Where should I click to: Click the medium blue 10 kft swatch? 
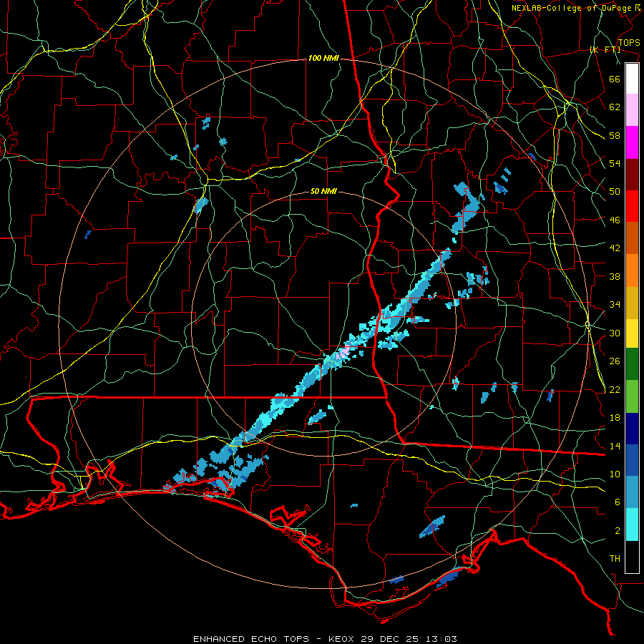tap(632, 460)
